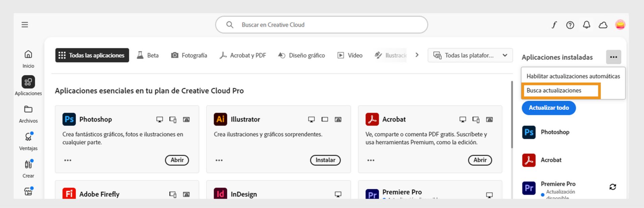The height and width of the screenshot is (208, 644).
Task: Go to Inicio in sidebar
Action: pos(28,59)
